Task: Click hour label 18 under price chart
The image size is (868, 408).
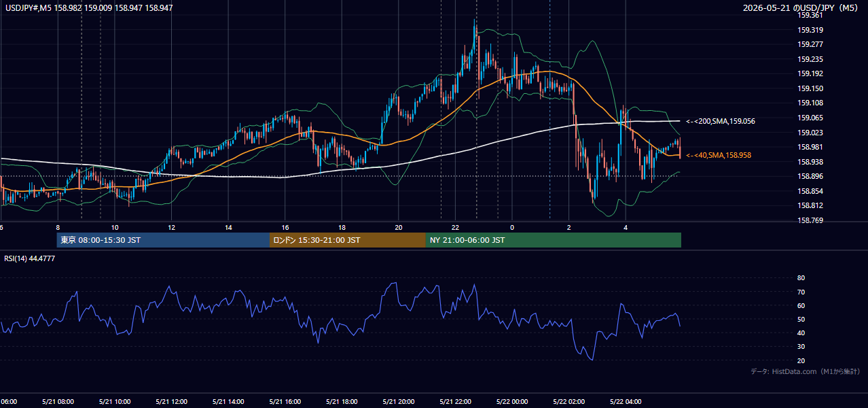Action: (342, 227)
